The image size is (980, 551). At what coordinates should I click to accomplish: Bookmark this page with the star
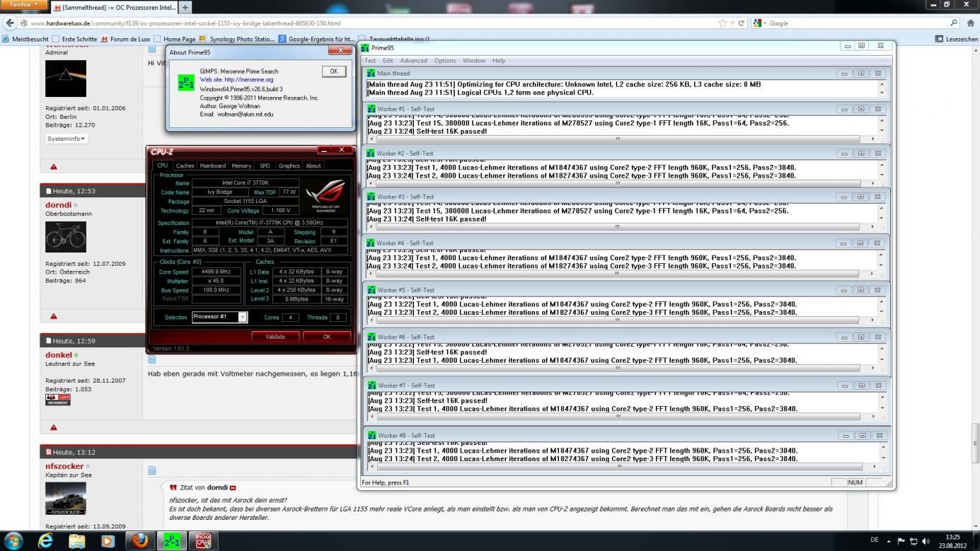[x=722, y=23]
